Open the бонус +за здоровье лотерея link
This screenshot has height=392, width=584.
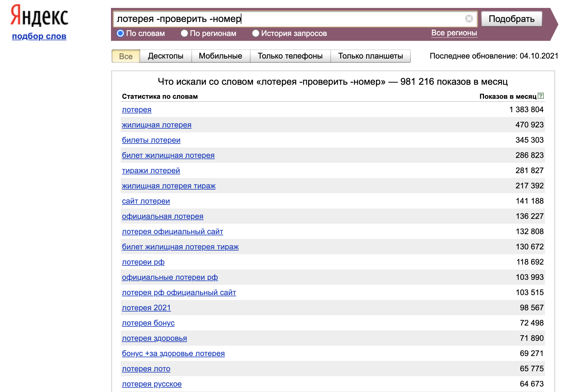click(x=173, y=353)
